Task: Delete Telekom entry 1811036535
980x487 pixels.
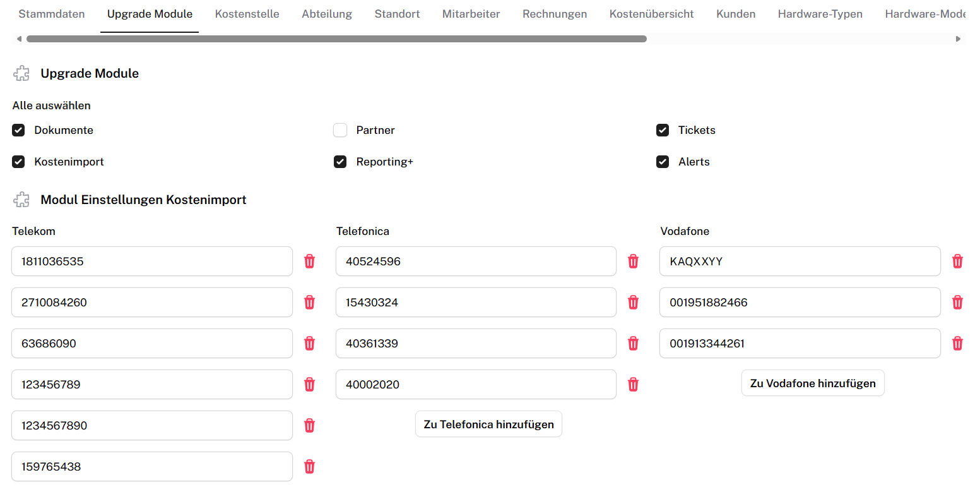Action: click(x=309, y=262)
